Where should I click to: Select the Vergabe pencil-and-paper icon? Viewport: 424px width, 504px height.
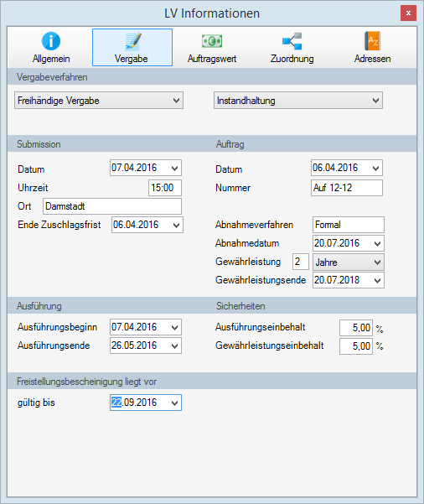click(x=132, y=41)
